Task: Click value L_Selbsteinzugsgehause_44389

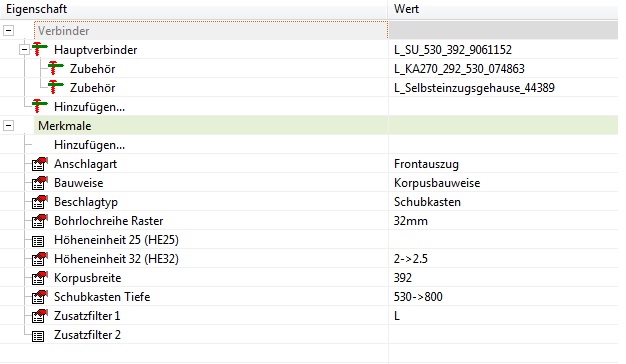Action: 474,88
